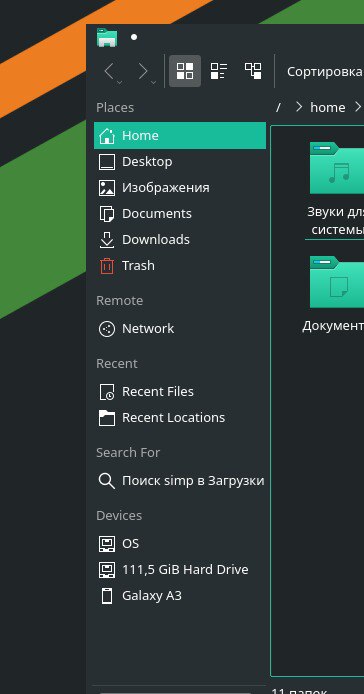Open saved search Поиск simp в Загрузки
This screenshot has width=364, height=694.
[x=180, y=481]
